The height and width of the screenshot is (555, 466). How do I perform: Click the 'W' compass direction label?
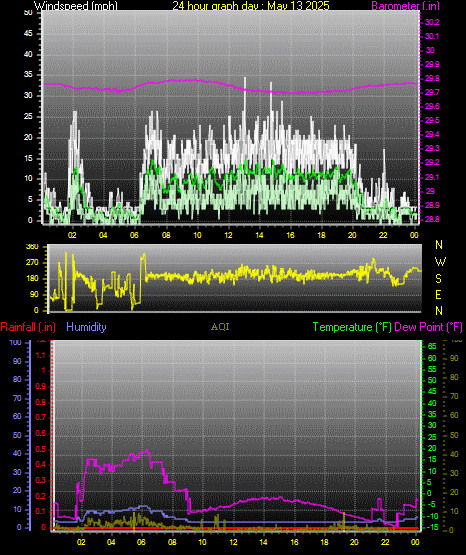[x=440, y=262]
